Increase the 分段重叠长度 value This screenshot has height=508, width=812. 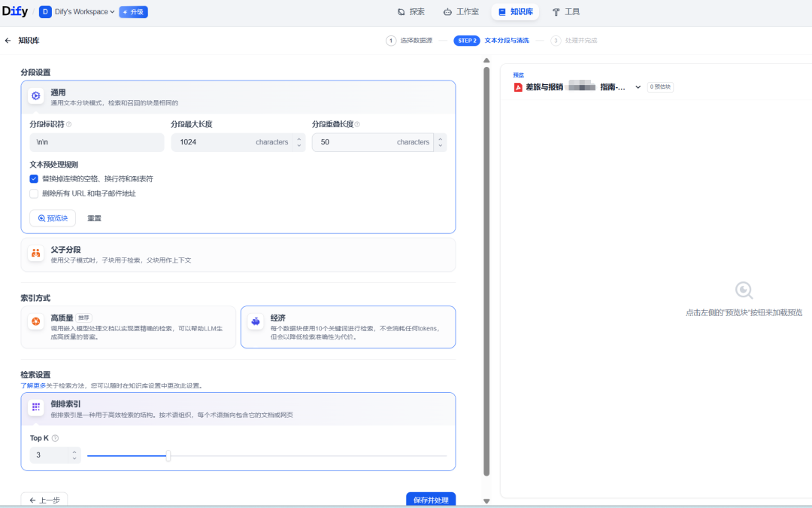tap(440, 138)
